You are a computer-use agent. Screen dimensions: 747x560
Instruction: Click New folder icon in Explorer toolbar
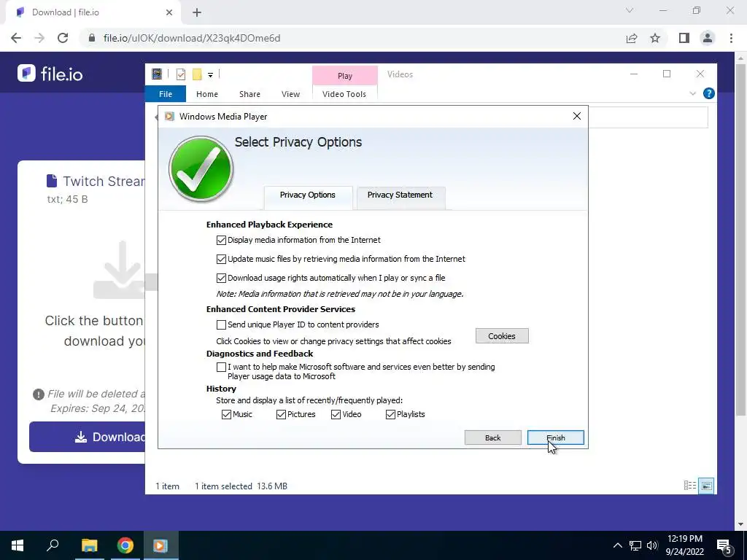click(x=197, y=74)
